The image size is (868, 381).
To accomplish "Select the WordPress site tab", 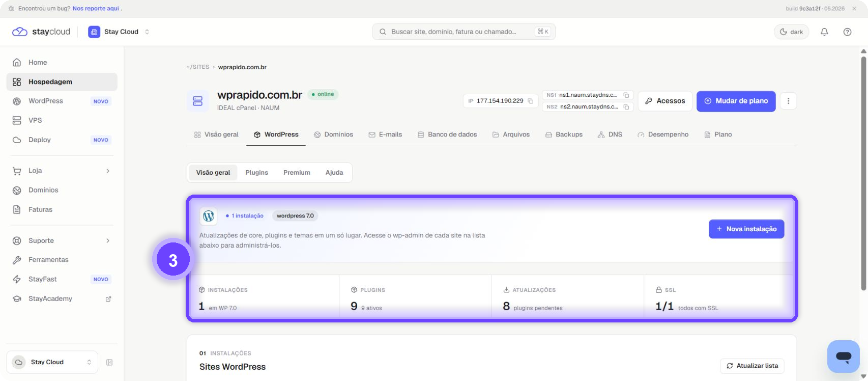I will point(276,134).
